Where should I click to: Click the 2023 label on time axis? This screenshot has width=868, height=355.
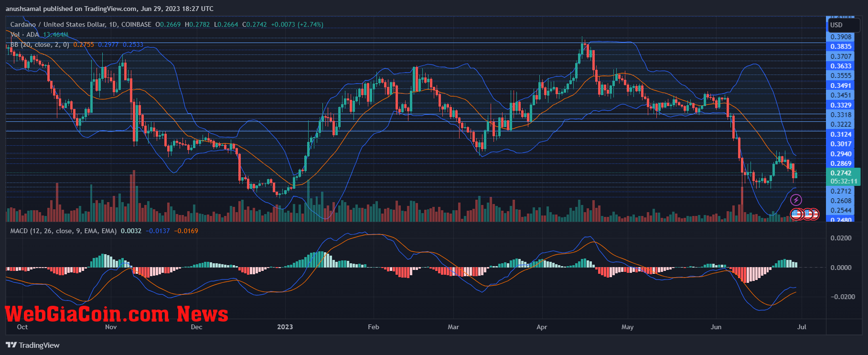[285, 327]
